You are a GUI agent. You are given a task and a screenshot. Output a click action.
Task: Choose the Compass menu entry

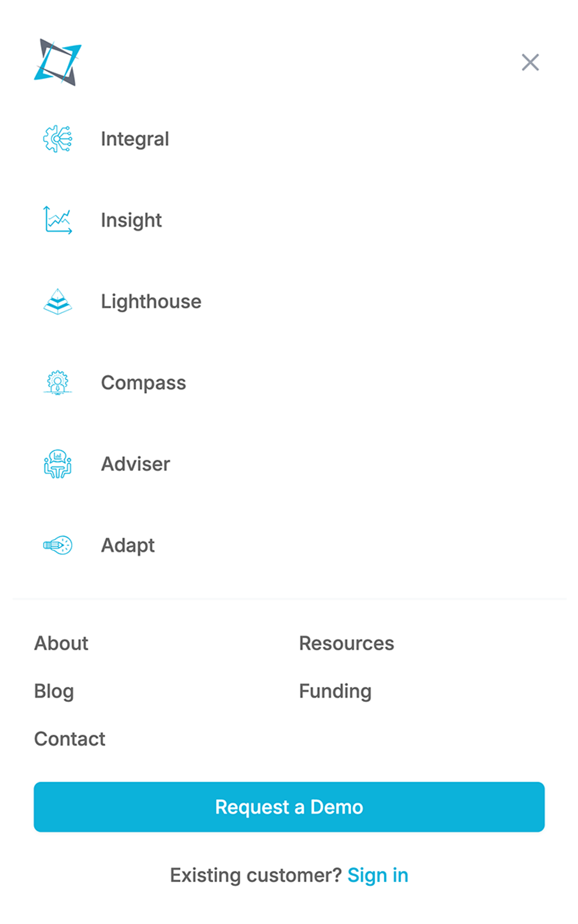pos(143,383)
